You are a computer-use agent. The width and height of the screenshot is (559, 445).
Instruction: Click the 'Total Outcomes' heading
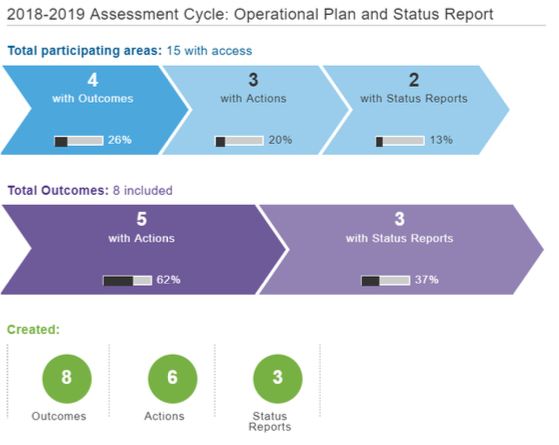point(58,190)
